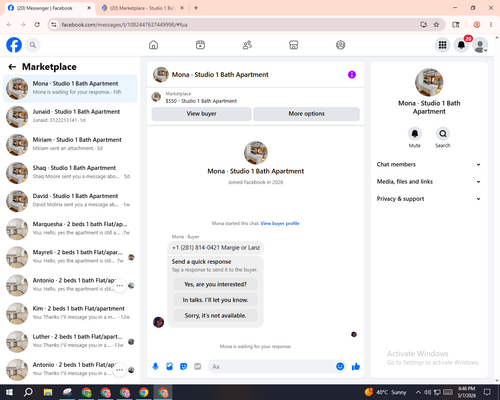This screenshot has height=400, width=500.
Task: Go back using the Marketplace arrow
Action: tap(12, 67)
